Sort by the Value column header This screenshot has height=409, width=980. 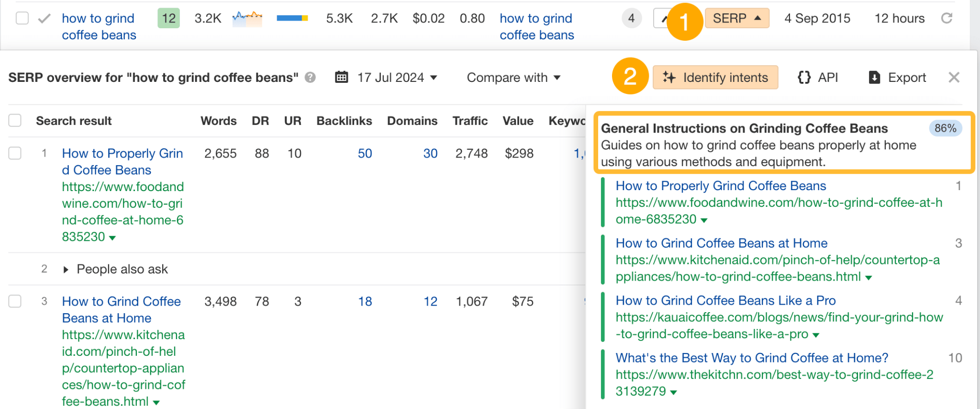pyautogui.click(x=518, y=121)
